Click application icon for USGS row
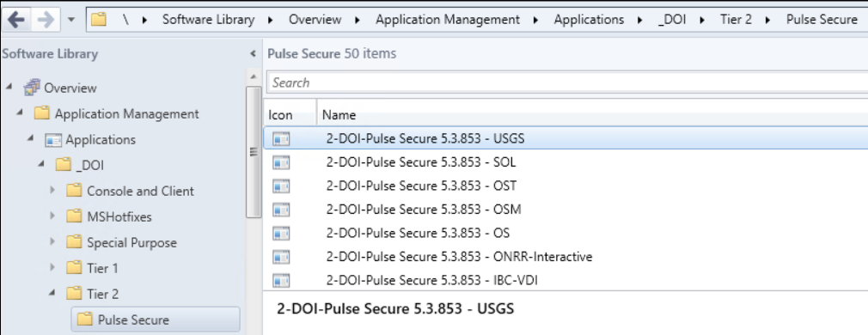Image resolution: width=868 pixels, height=335 pixels. click(281, 139)
